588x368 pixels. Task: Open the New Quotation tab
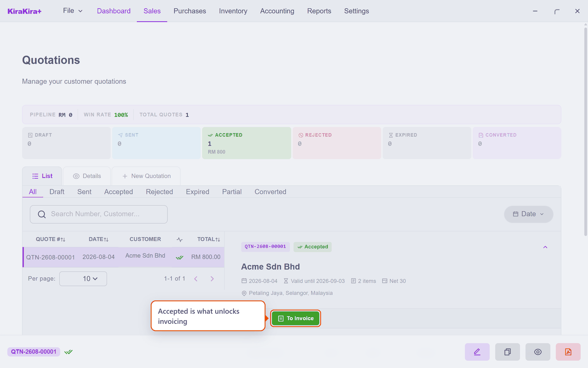[x=146, y=176]
